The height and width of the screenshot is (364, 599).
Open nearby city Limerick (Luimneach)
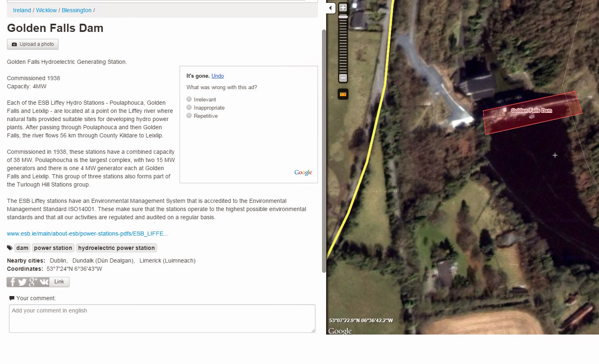click(x=167, y=261)
